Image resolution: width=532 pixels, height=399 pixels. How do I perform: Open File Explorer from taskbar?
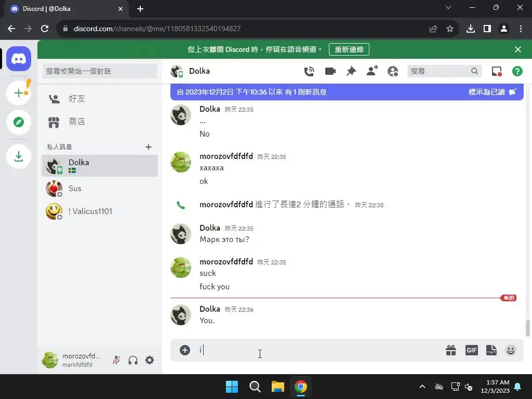(x=277, y=387)
